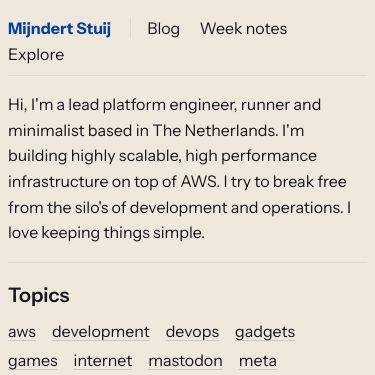Visit the internet topic

pyautogui.click(x=103, y=361)
